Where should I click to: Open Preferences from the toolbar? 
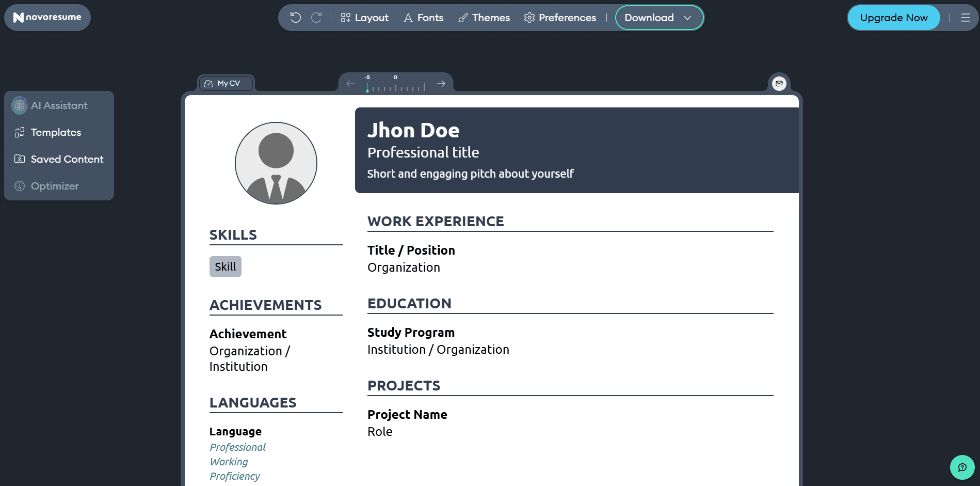point(559,17)
